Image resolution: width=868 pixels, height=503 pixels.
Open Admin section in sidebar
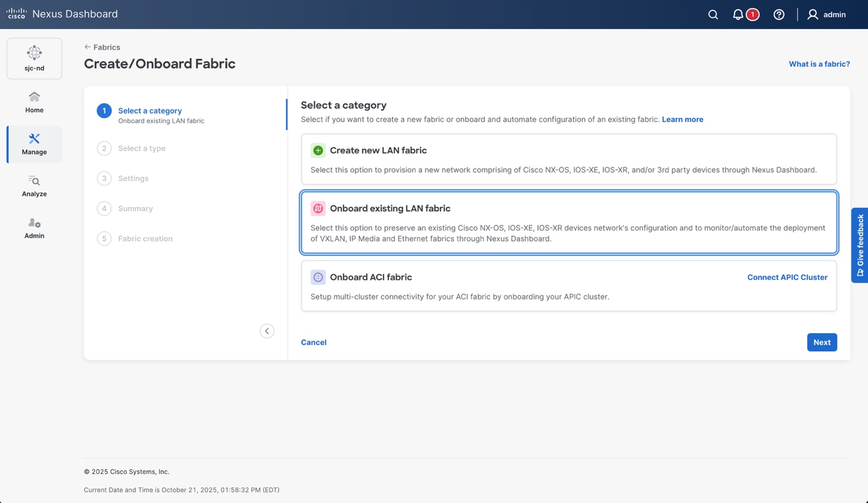(x=35, y=228)
